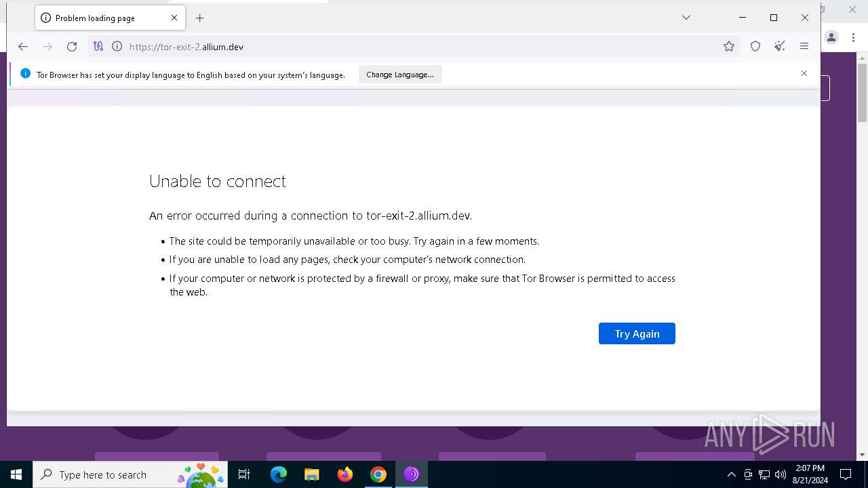Click the network icon in the system tray
This screenshot has width=868, height=488.
point(764,474)
